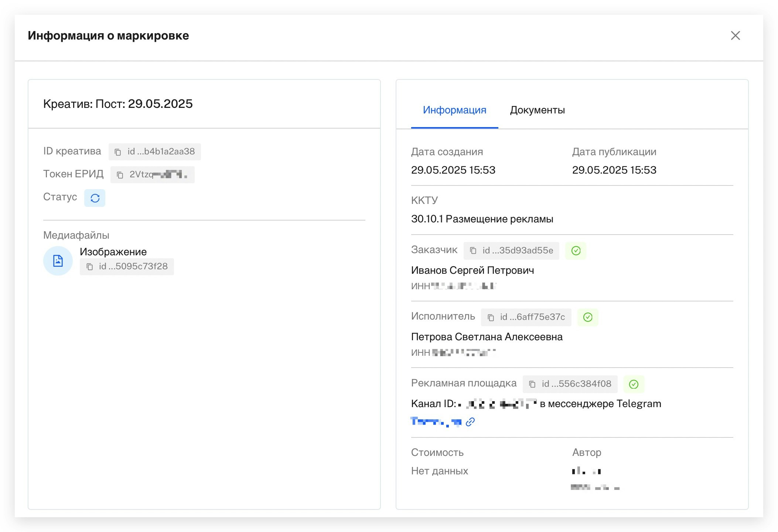
Task: Select the Информация tab
Action: tap(454, 110)
